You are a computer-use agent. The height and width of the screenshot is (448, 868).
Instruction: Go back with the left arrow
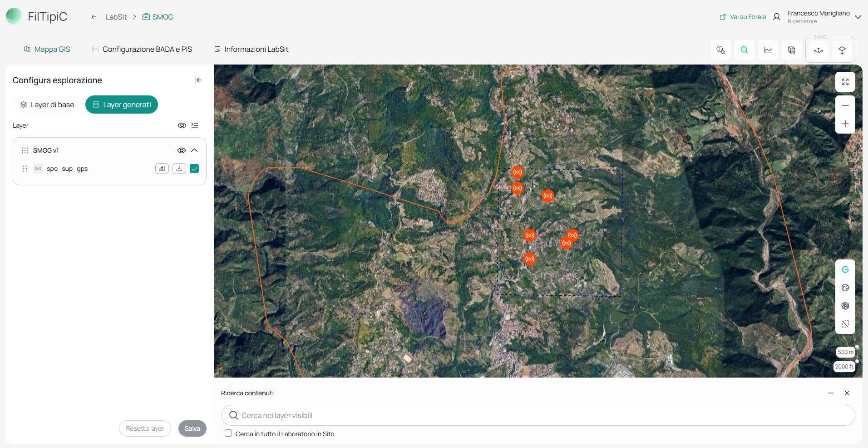point(94,17)
